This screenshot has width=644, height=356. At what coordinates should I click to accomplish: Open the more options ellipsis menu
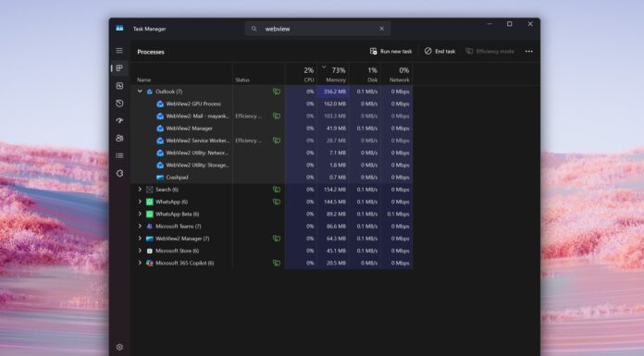pyautogui.click(x=529, y=52)
